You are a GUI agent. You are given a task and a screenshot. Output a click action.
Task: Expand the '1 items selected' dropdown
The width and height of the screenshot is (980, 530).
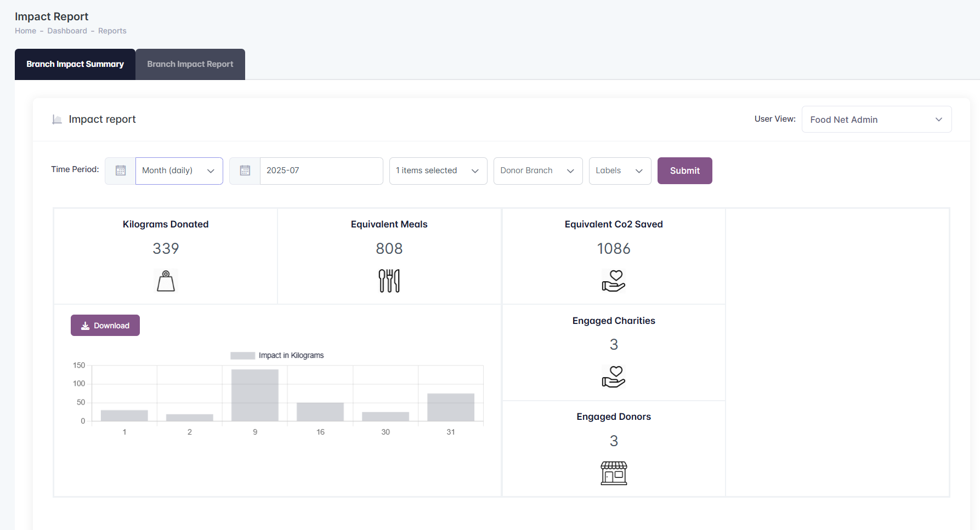click(438, 171)
